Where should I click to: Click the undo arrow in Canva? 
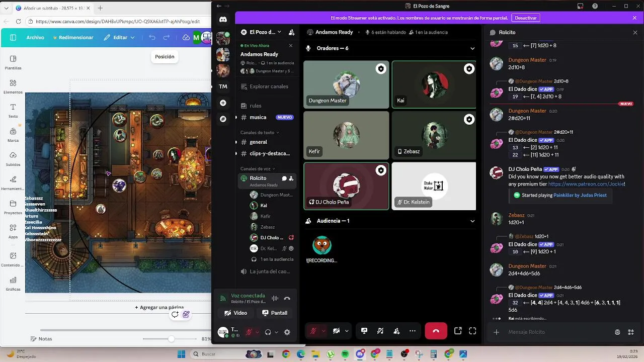coord(152,38)
